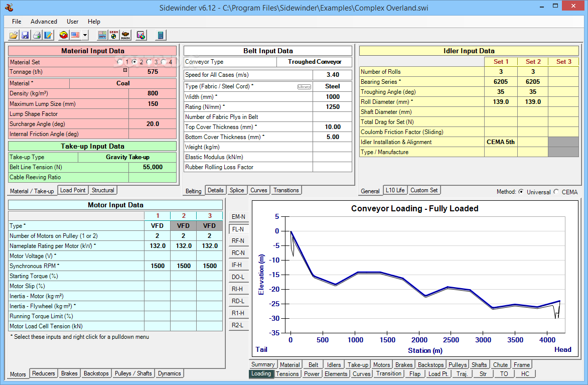Screen dimensions: 588x385
Task: Switch to the Reducers tab
Action: tap(44, 373)
